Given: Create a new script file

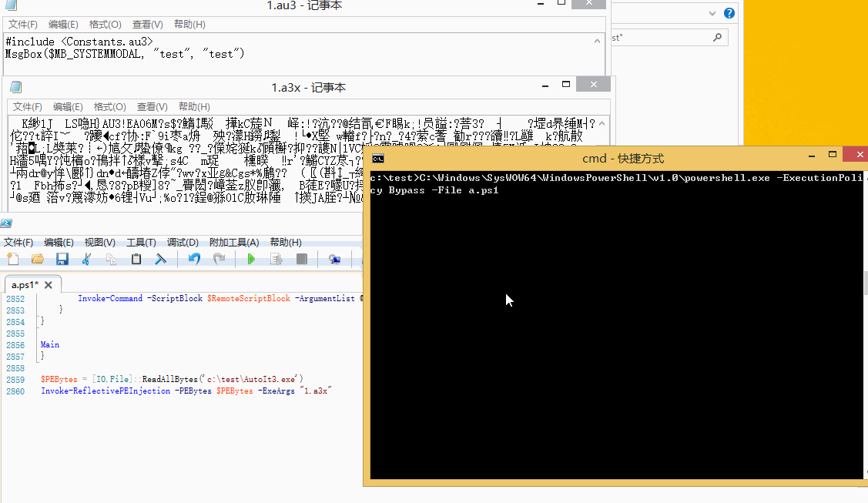Looking at the screenshot, I should 13,259.
